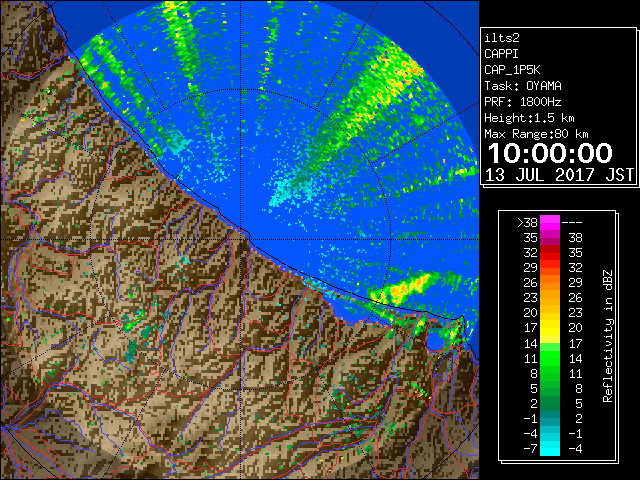Viewport: 640px width, 480px height.
Task: Select the 'Height:1.5 km' line
Action: 529,118
